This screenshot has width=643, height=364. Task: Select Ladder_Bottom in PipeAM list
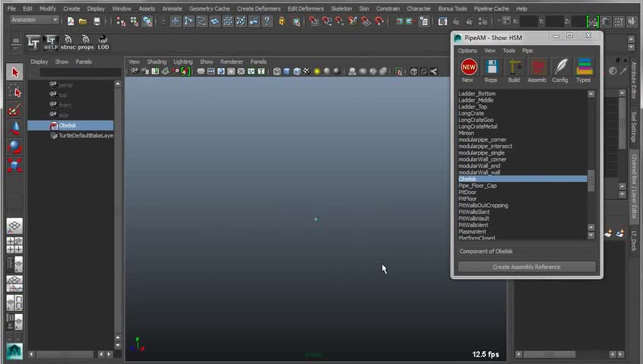pyautogui.click(x=477, y=93)
